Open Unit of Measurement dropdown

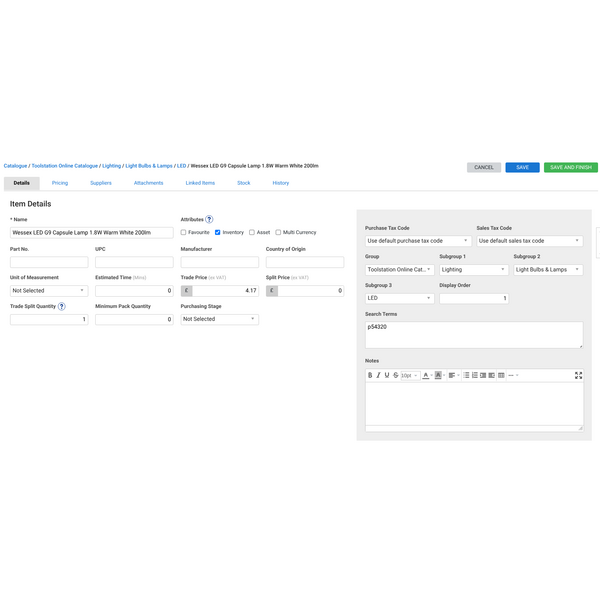click(x=49, y=291)
